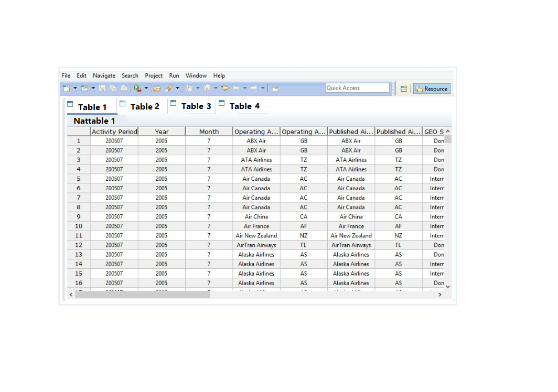558x392 pixels.
Task: Open the Previous Annotation dropdown arrow
Action: click(216, 88)
